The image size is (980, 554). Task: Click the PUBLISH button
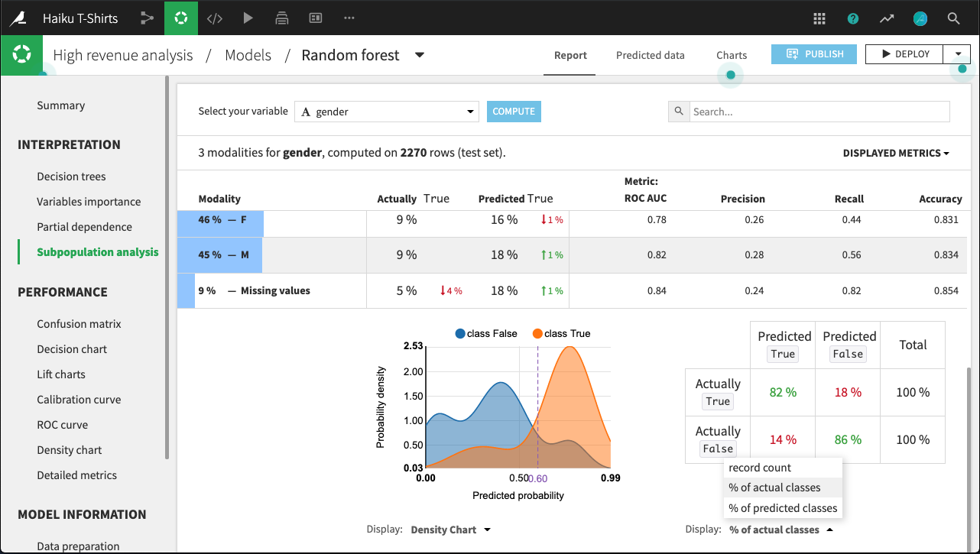pyautogui.click(x=814, y=54)
